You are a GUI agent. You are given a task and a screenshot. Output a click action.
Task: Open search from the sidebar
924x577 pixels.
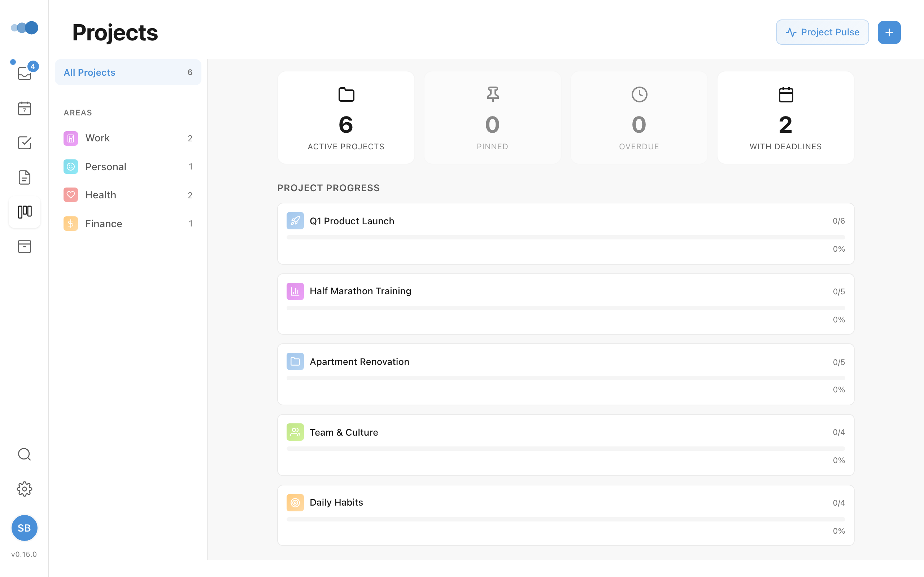(25, 454)
